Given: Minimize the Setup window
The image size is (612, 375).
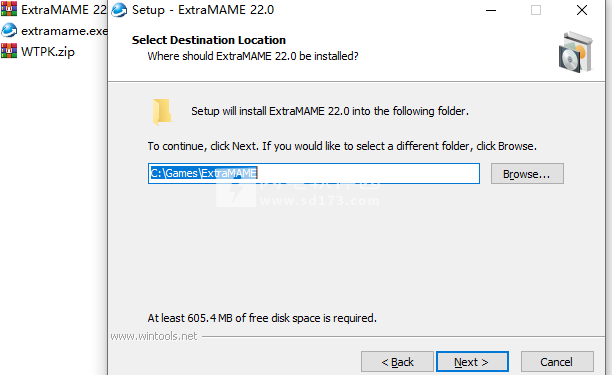Looking at the screenshot, I should click(491, 10).
